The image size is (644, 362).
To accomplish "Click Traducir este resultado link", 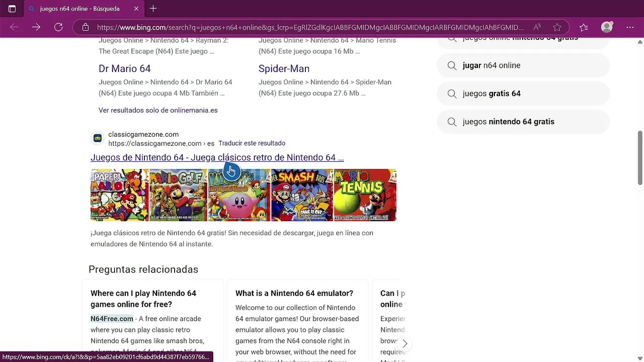I will 252,143.
